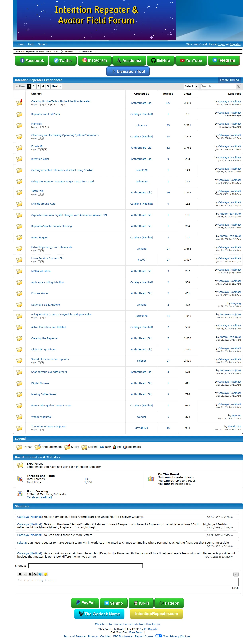Screen dimensions: 243x644
Task: Click the Ko-Fi donation button
Action: pyautogui.click(x=141, y=603)
